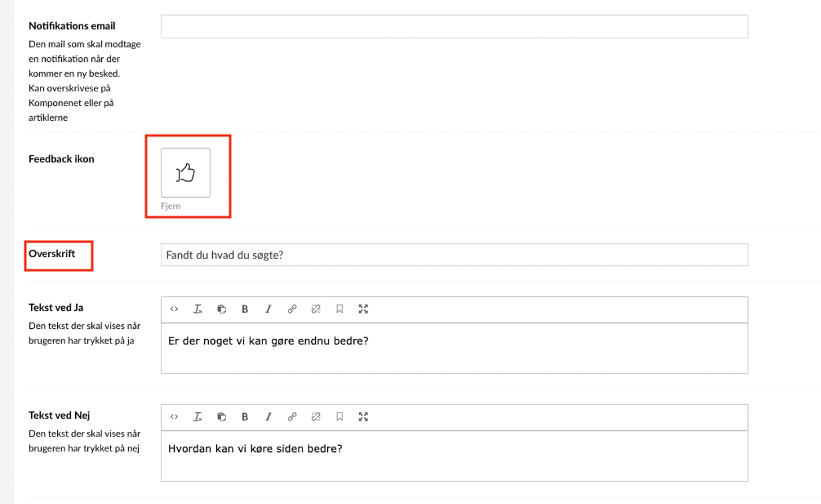Viewport: 821px width, 504px height.
Task: Toggle bold in Tekst ved Nej editor
Action: [x=245, y=417]
